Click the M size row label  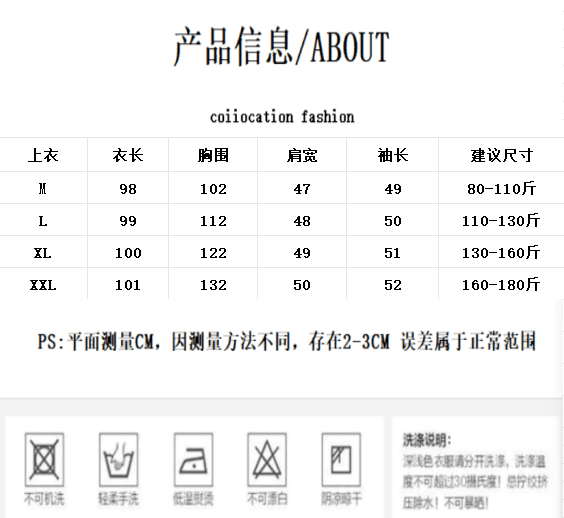[43, 188]
